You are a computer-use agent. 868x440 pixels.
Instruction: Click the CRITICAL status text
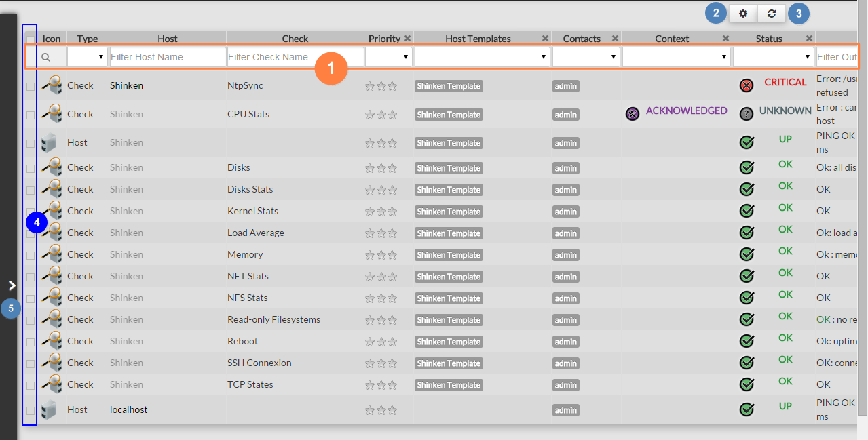pyautogui.click(x=785, y=82)
